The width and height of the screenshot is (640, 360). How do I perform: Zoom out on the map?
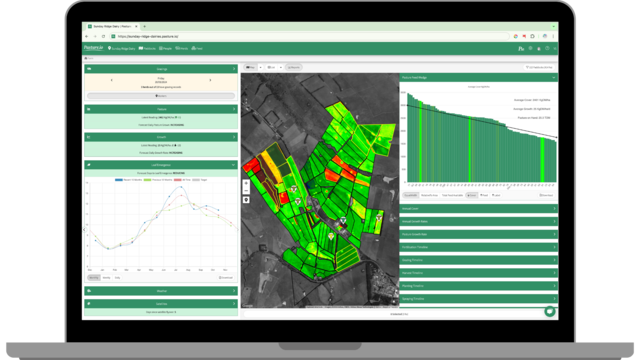tap(246, 191)
